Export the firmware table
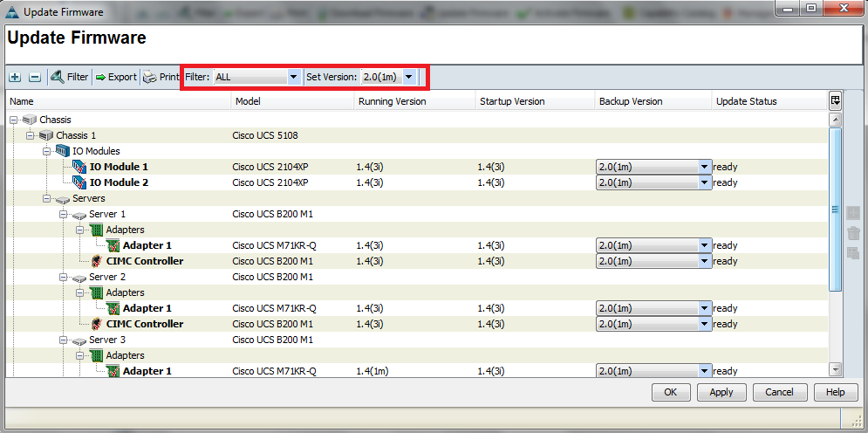The width and height of the screenshot is (868, 433). coord(115,77)
